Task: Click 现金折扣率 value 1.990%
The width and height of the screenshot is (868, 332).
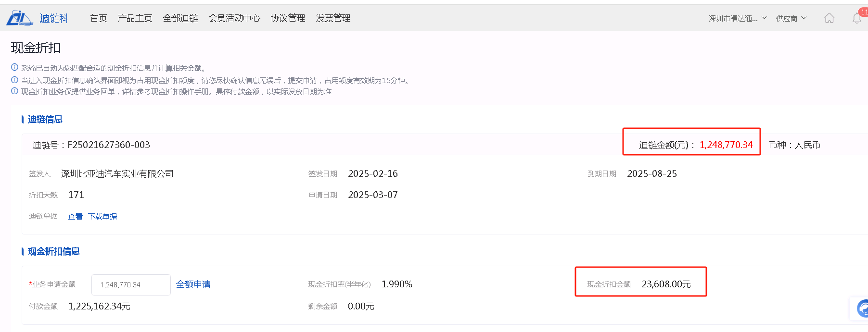Action: (x=397, y=284)
